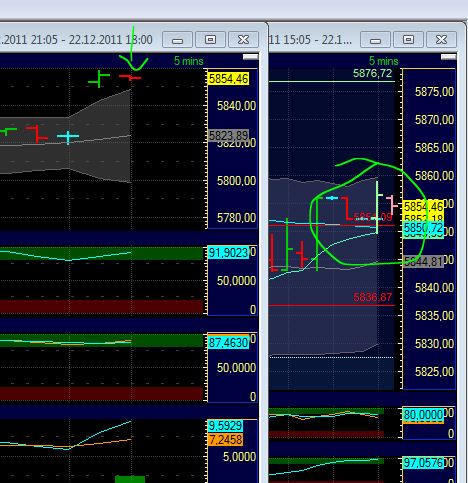The width and height of the screenshot is (468, 483).
Task: Minimize the right chart window
Action: pos(375,40)
